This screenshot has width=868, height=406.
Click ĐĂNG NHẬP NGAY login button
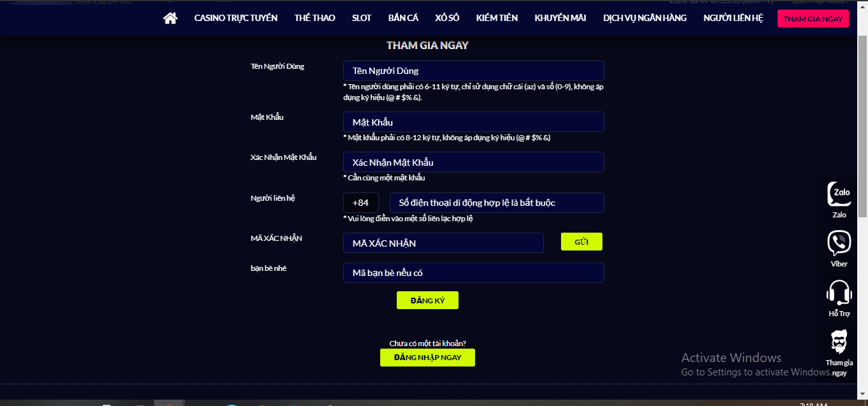pyautogui.click(x=427, y=358)
